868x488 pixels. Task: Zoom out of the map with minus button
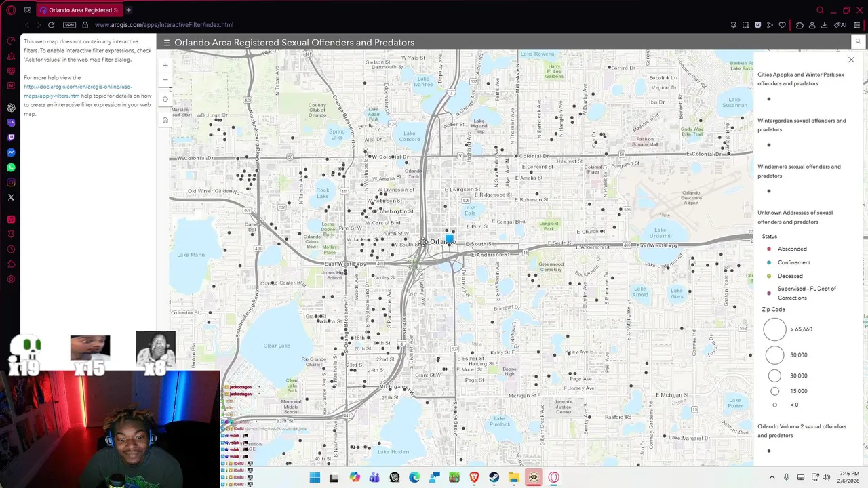point(165,79)
